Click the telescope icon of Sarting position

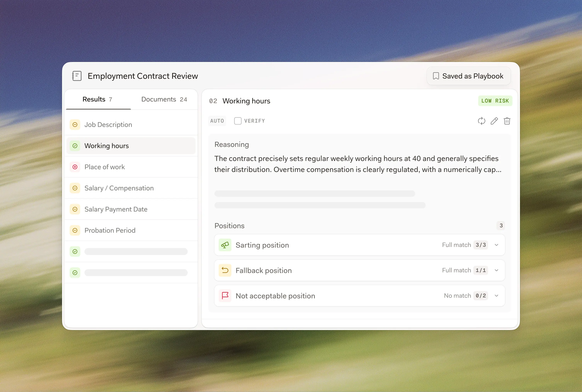coord(225,245)
